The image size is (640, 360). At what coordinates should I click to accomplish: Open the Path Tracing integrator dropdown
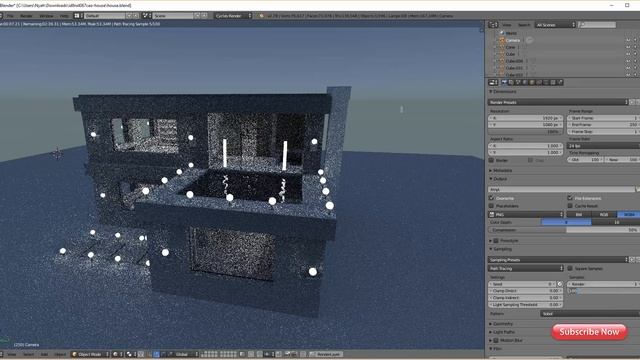[526, 269]
